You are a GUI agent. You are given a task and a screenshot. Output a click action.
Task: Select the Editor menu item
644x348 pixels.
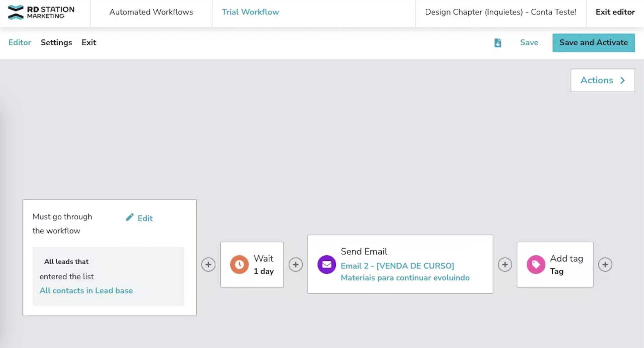(x=20, y=43)
